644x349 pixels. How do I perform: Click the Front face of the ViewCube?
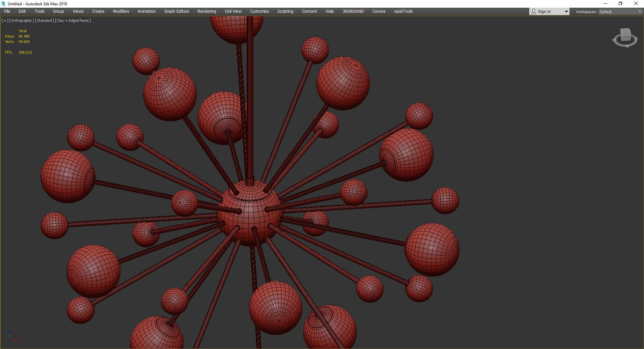click(x=626, y=37)
